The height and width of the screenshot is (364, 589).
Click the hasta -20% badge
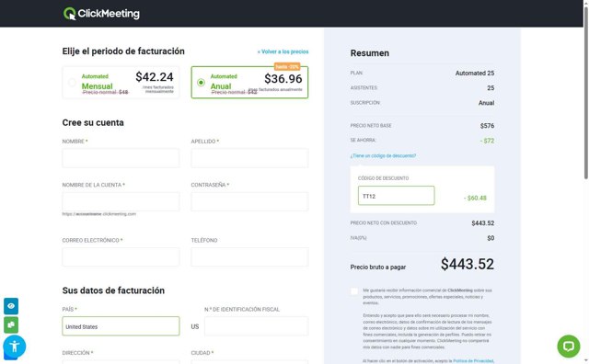(x=287, y=67)
